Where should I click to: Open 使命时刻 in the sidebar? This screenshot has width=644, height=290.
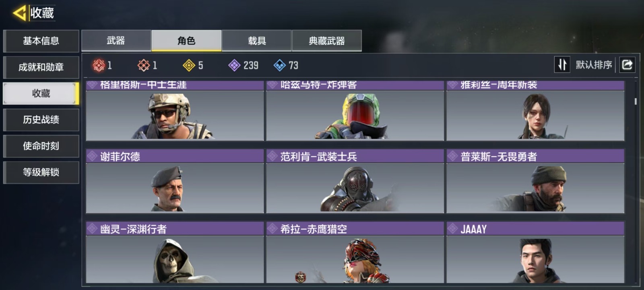(41, 146)
